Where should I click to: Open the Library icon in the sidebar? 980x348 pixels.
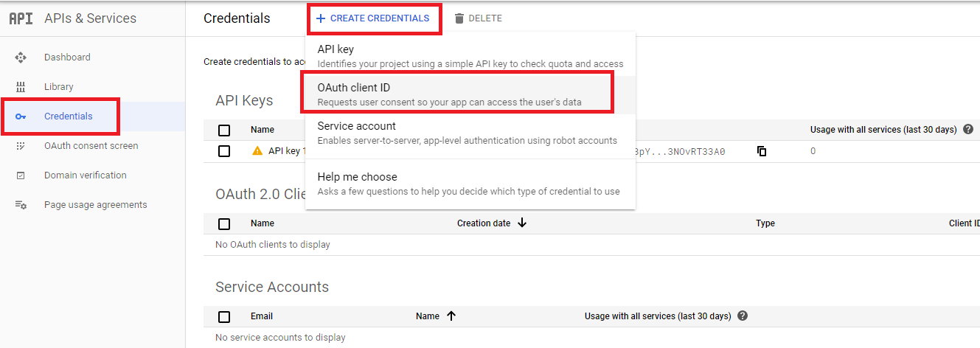pyautogui.click(x=21, y=87)
